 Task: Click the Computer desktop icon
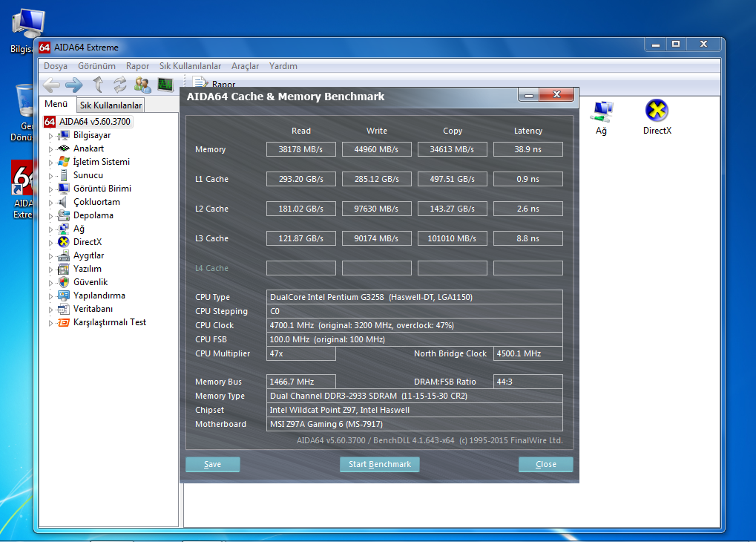pos(28,23)
